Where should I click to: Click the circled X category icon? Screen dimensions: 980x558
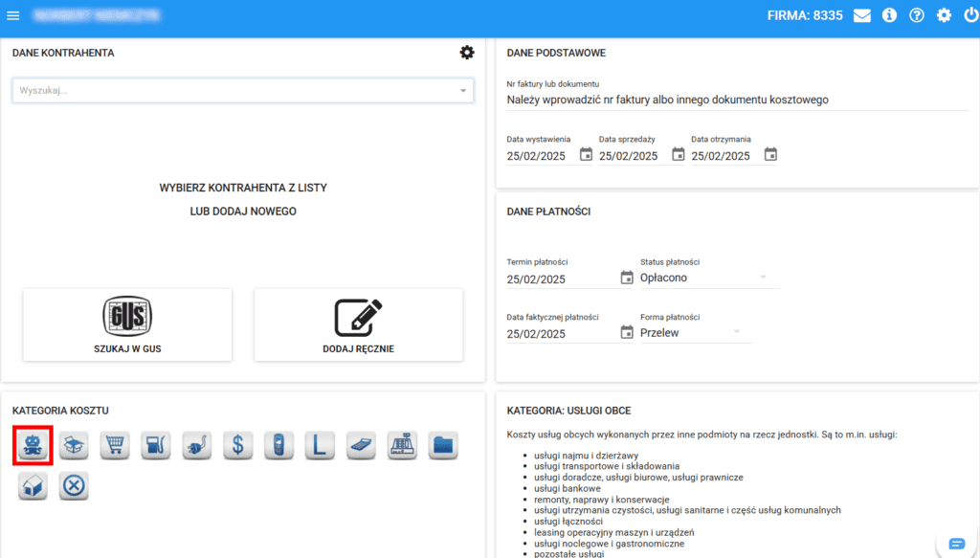tap(74, 486)
